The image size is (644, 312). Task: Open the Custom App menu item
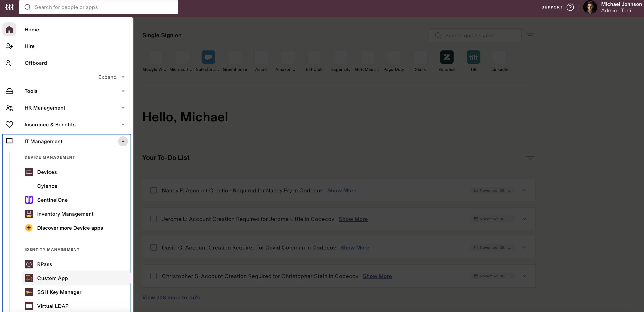pos(76,278)
